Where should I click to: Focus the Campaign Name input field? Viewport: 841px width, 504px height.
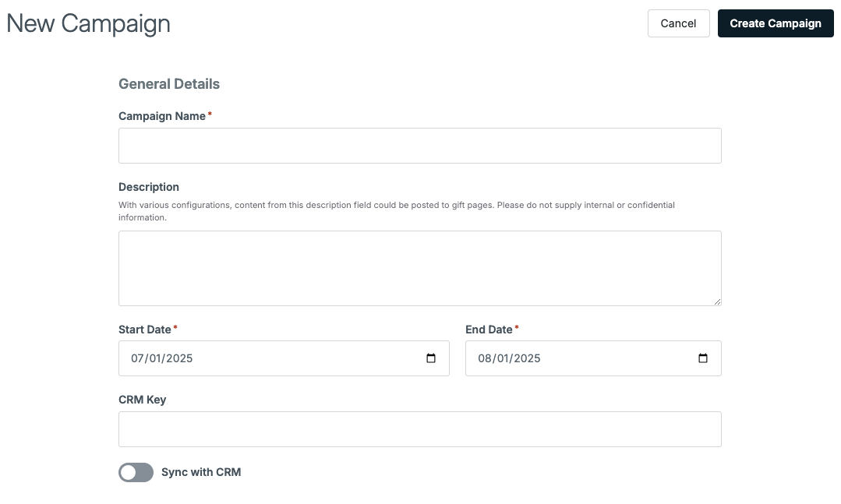coord(420,146)
